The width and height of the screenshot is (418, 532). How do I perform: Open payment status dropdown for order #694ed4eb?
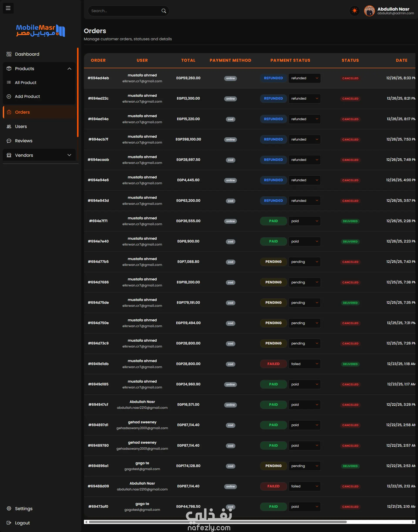tap(304, 78)
